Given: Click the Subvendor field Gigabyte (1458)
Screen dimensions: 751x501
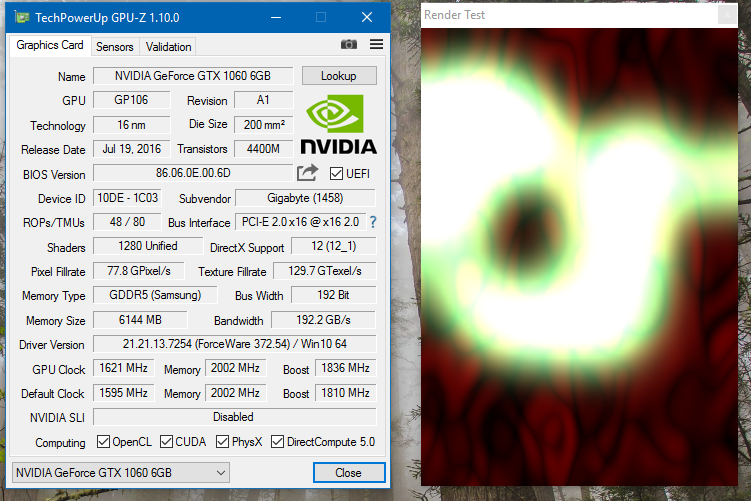Looking at the screenshot, I should tap(305, 198).
